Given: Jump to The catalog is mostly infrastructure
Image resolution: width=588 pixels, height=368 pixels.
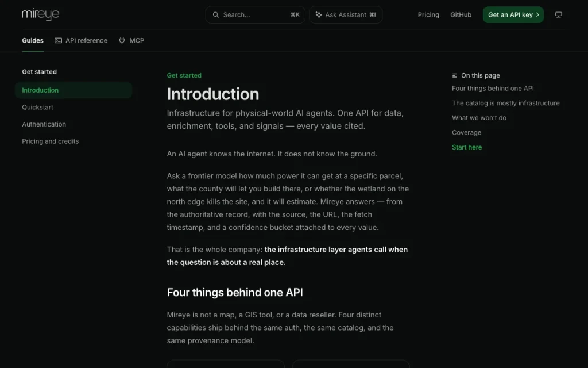Looking at the screenshot, I should tap(505, 103).
